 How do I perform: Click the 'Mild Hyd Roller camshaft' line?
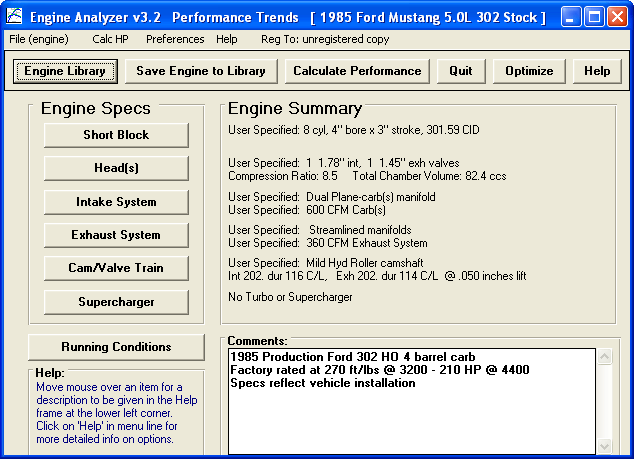[326, 263]
